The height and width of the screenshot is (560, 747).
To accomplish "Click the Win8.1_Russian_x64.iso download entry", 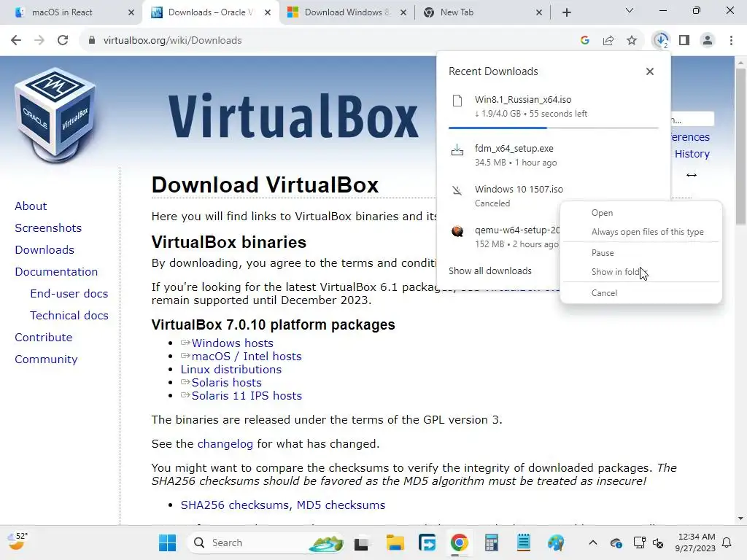I will coord(553,106).
